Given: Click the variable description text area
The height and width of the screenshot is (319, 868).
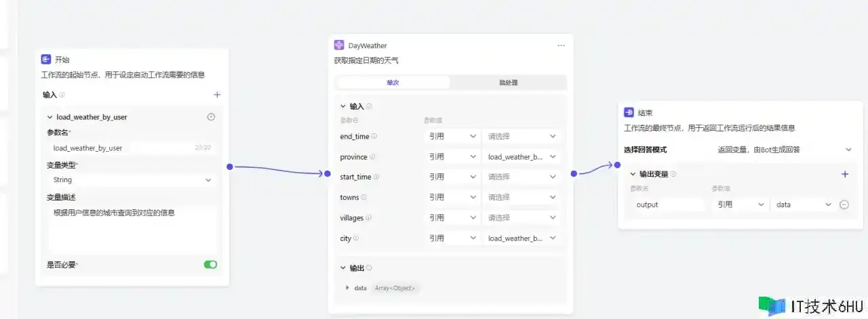Looking at the screenshot, I should pyautogui.click(x=132, y=230).
